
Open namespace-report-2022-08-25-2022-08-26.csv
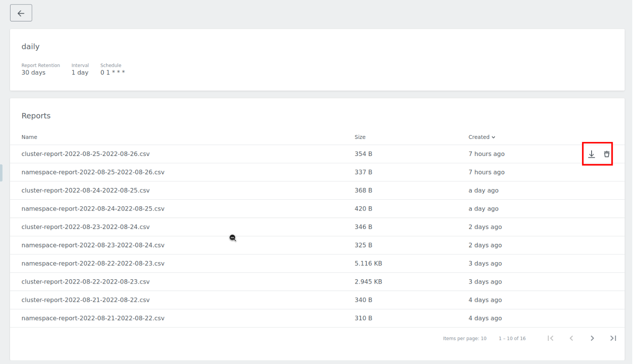[93, 172]
